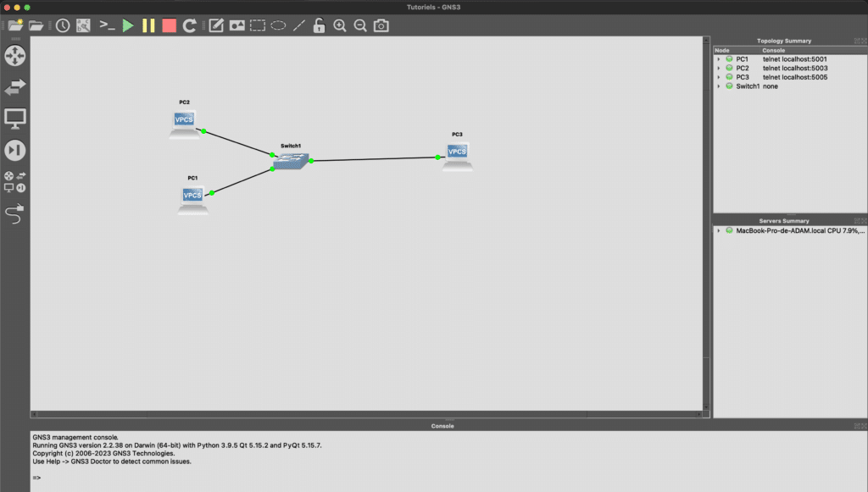Image resolution: width=868 pixels, height=492 pixels.
Task: Sort by the Console column header
Action: tap(814, 50)
